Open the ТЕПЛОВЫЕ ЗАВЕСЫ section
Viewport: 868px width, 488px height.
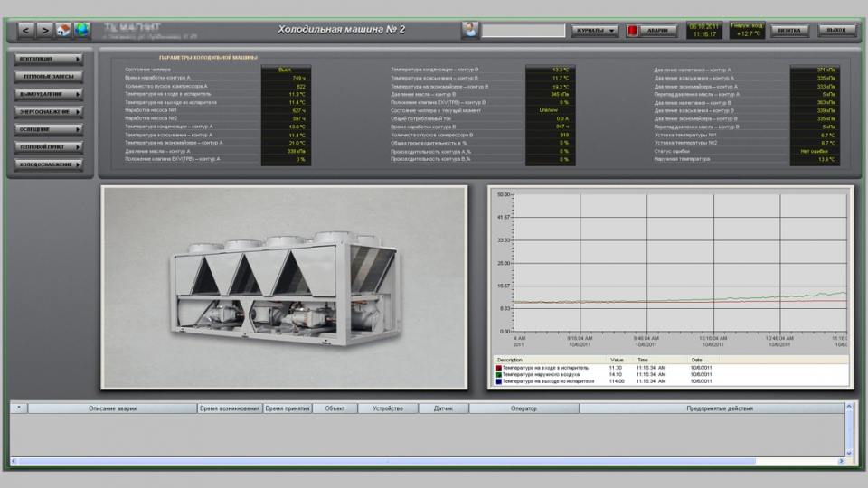49,76
